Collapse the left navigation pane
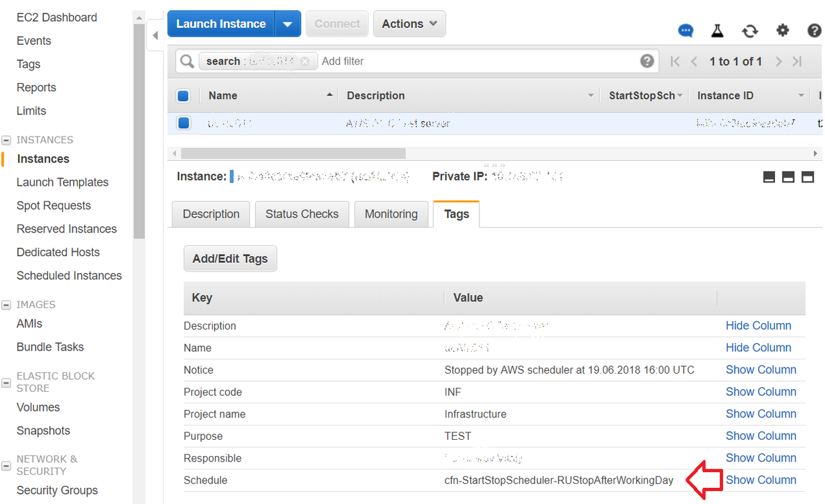This screenshot has width=825, height=504. click(x=155, y=35)
